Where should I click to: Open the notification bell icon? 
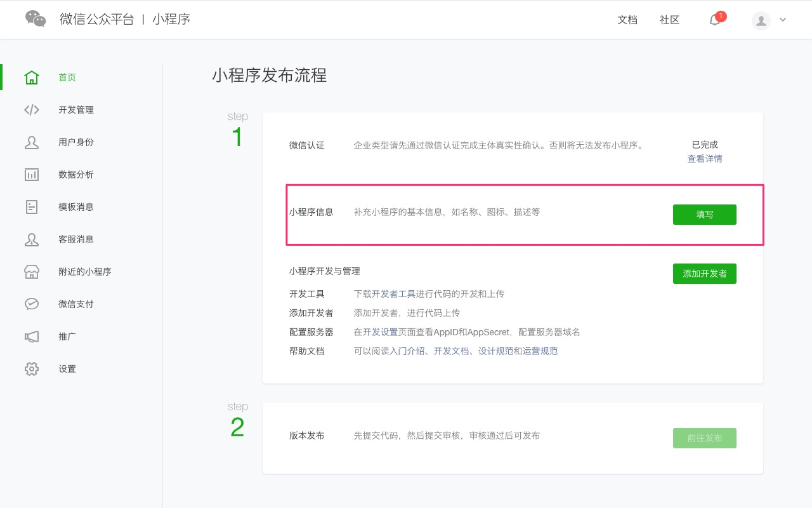click(x=715, y=20)
